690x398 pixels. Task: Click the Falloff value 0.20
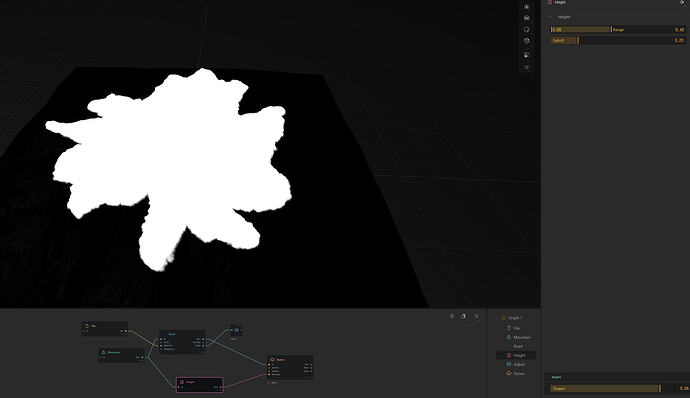pos(679,40)
